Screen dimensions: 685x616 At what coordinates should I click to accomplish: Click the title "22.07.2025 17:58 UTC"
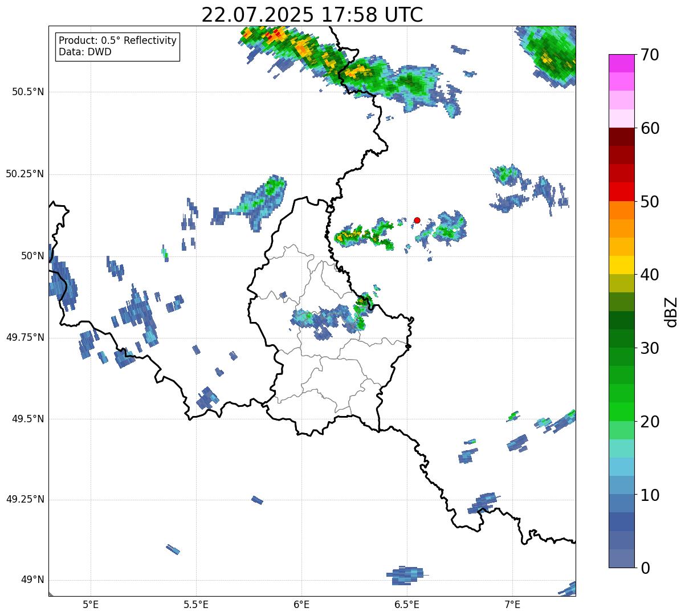(312, 15)
